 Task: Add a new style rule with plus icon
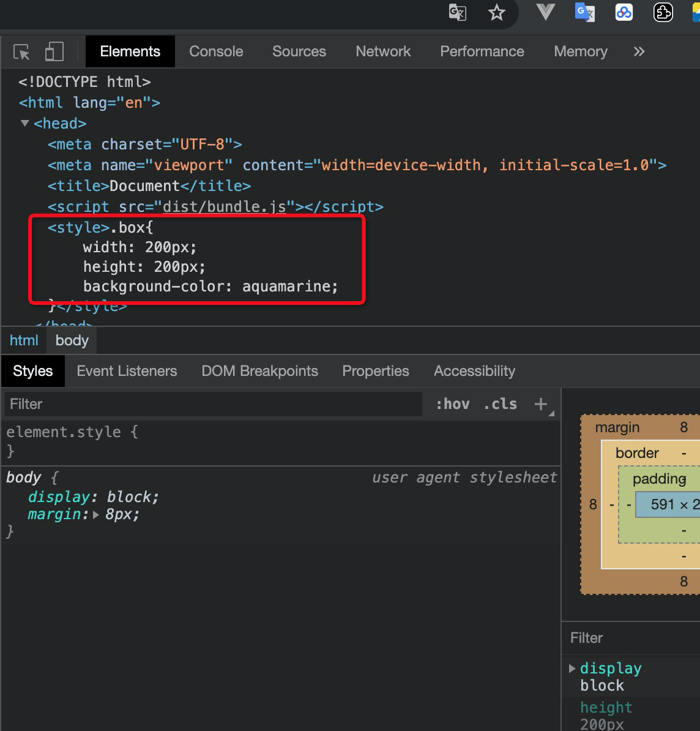pyautogui.click(x=540, y=404)
